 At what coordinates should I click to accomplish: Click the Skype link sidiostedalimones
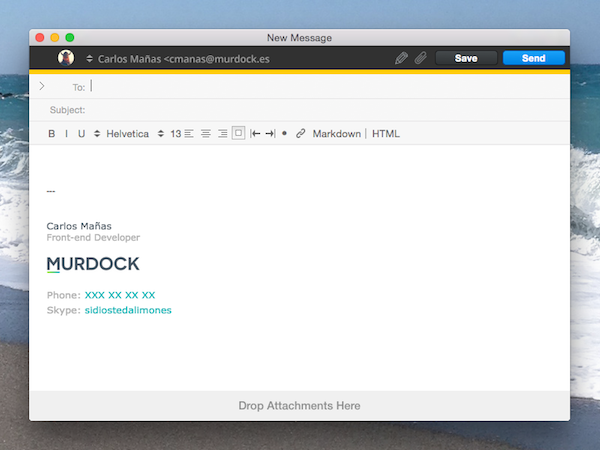click(x=128, y=310)
